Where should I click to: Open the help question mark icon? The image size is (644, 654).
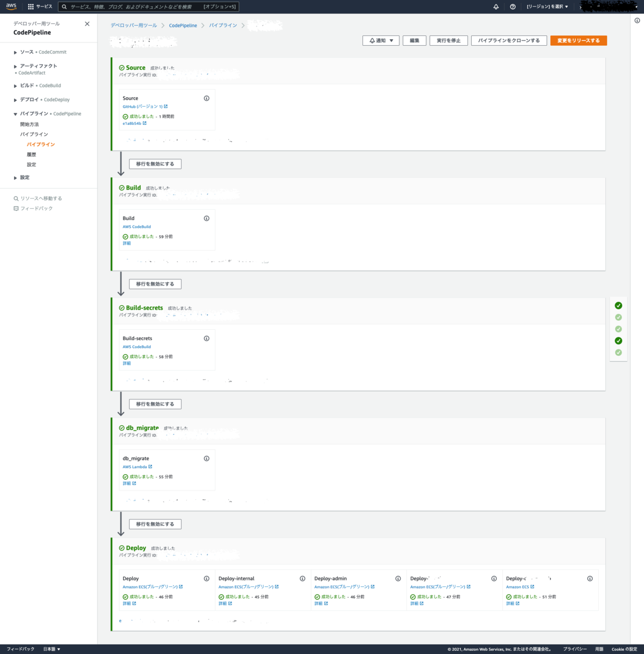(x=513, y=7)
